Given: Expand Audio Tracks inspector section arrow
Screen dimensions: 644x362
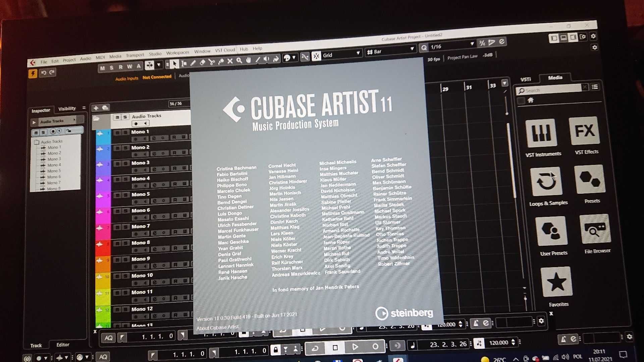Looking at the screenshot, I should 34,122.
